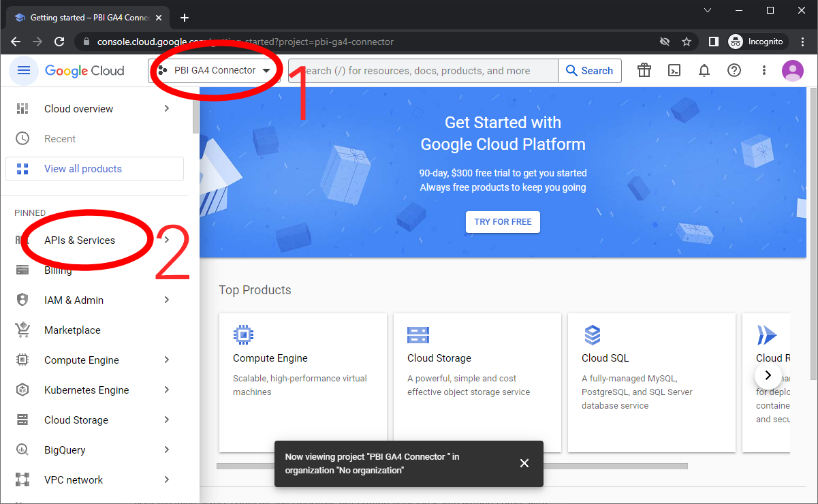Click the purple account avatar
The width and height of the screenshot is (818, 504).
[x=793, y=71]
